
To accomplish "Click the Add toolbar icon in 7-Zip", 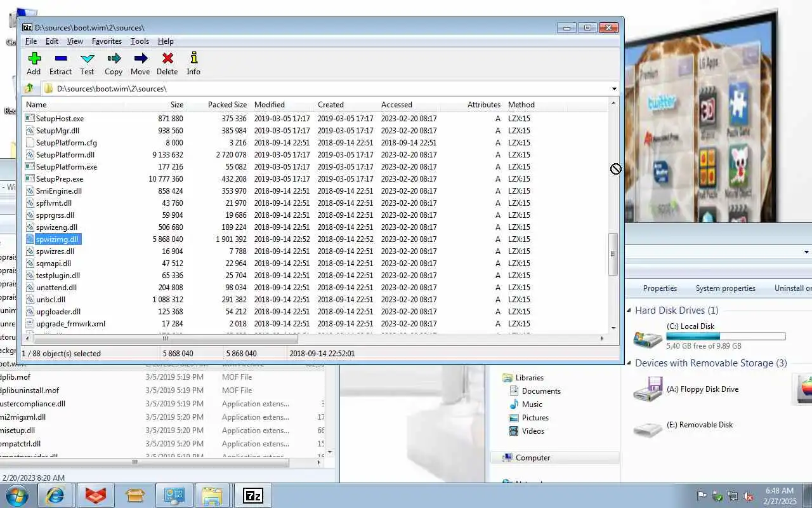I will 34,58.
